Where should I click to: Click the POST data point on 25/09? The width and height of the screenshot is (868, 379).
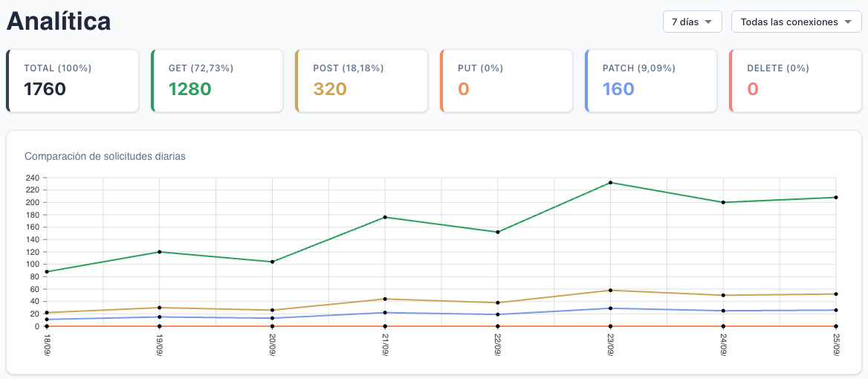coord(835,294)
